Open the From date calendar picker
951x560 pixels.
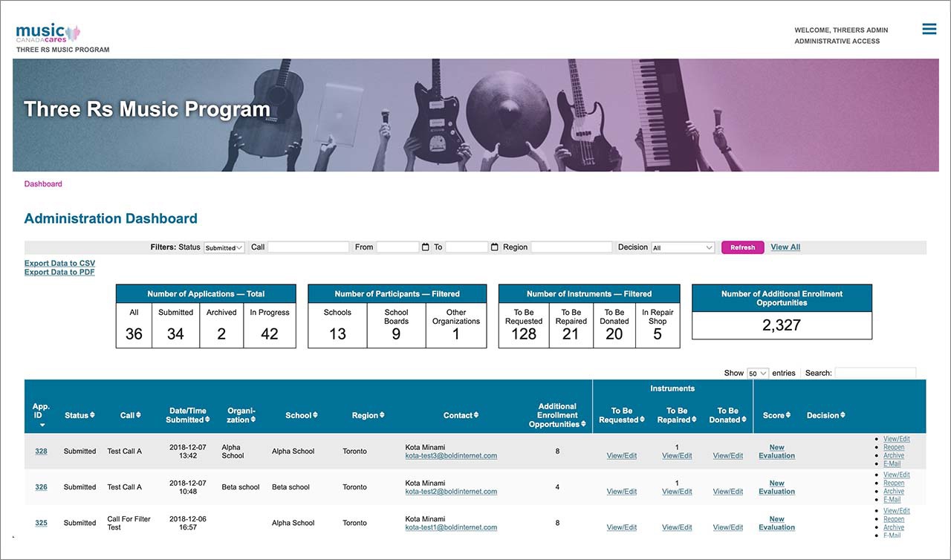coord(424,247)
